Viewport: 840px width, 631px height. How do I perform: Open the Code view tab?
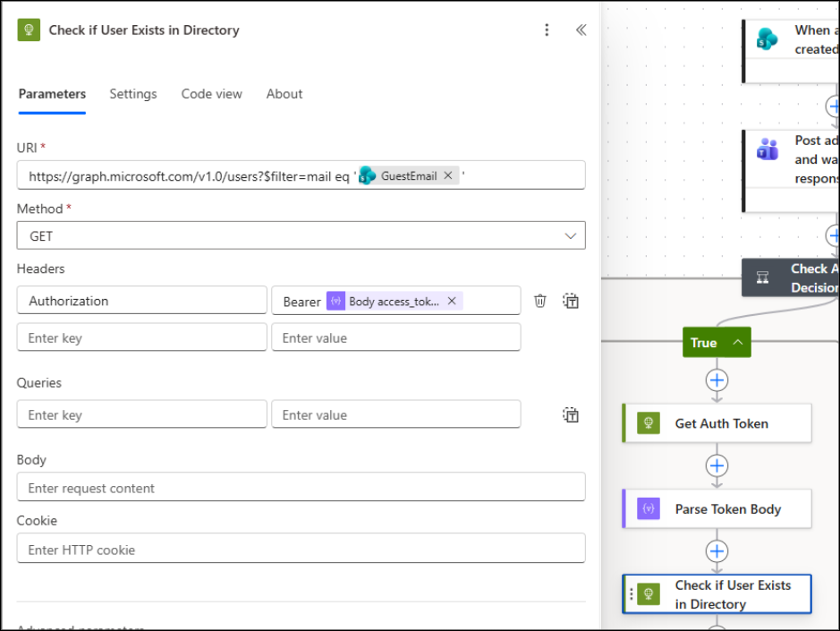pyautogui.click(x=211, y=94)
